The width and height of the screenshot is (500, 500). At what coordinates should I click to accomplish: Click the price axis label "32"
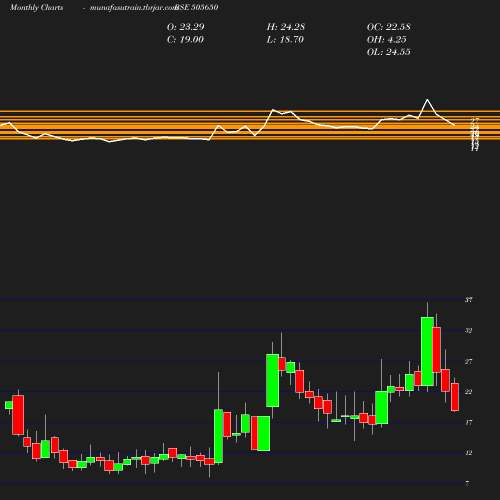469,331
